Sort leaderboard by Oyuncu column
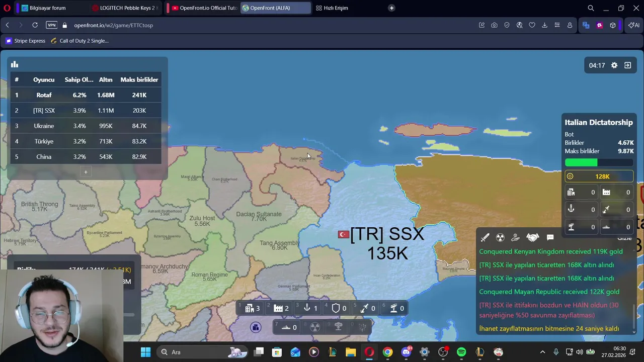Viewport: 644px width, 362px height. (44, 79)
